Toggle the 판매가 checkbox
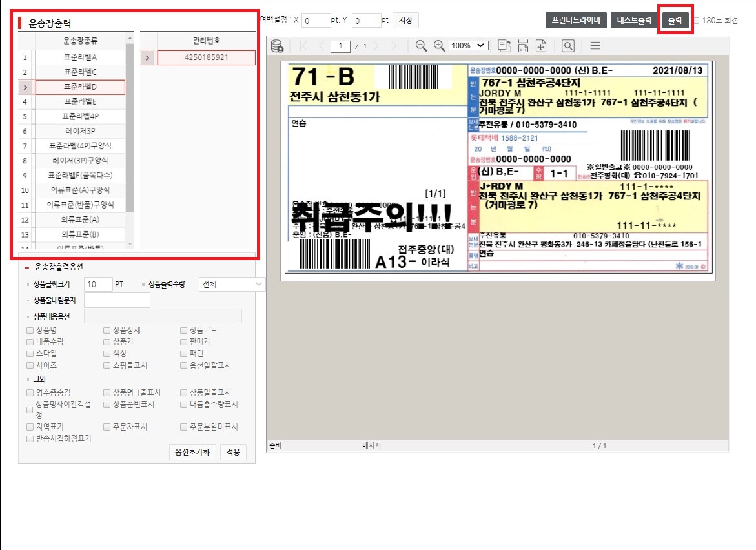756x550 pixels. pos(183,341)
